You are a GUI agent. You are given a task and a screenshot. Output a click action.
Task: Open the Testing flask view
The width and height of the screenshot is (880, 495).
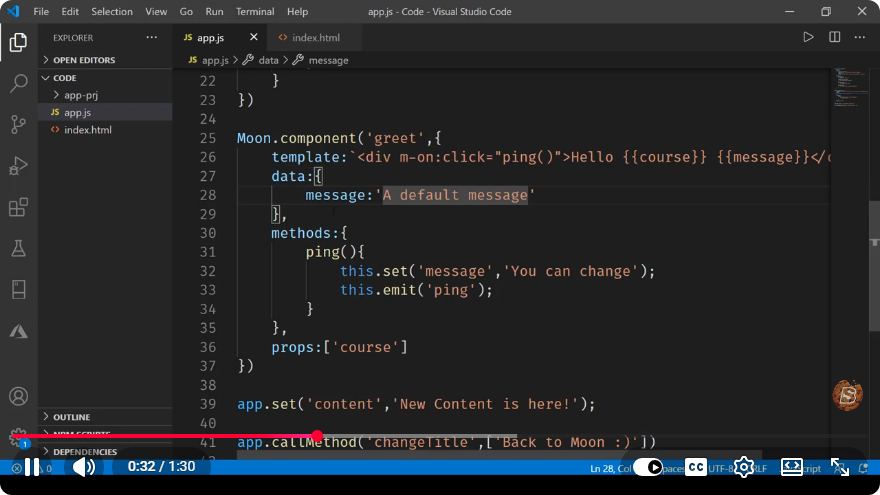click(x=19, y=248)
